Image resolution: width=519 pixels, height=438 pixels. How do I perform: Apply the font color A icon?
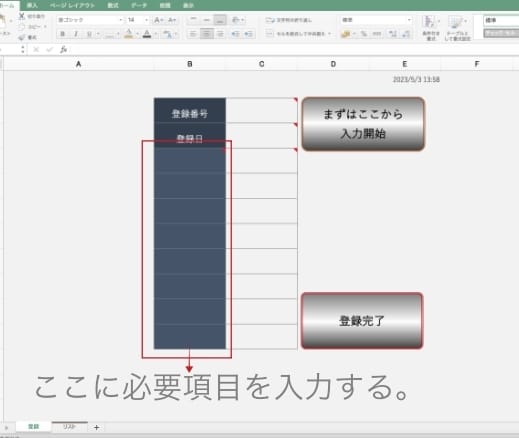147,34
